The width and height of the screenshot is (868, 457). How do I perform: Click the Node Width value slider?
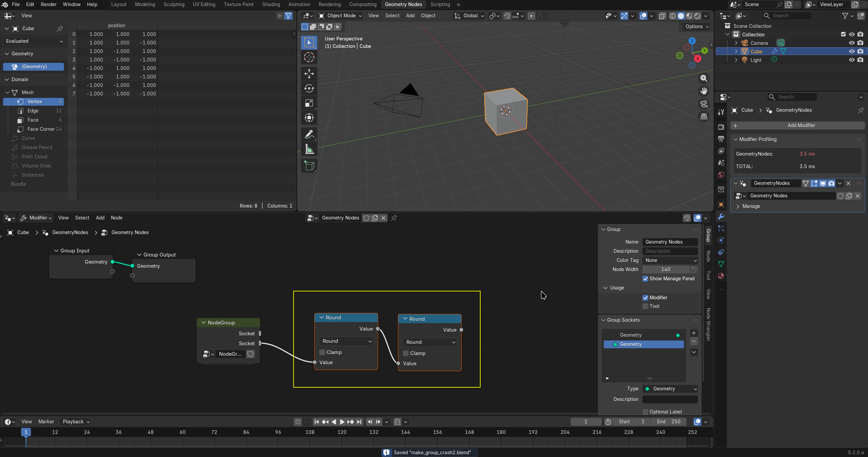pyautogui.click(x=666, y=269)
